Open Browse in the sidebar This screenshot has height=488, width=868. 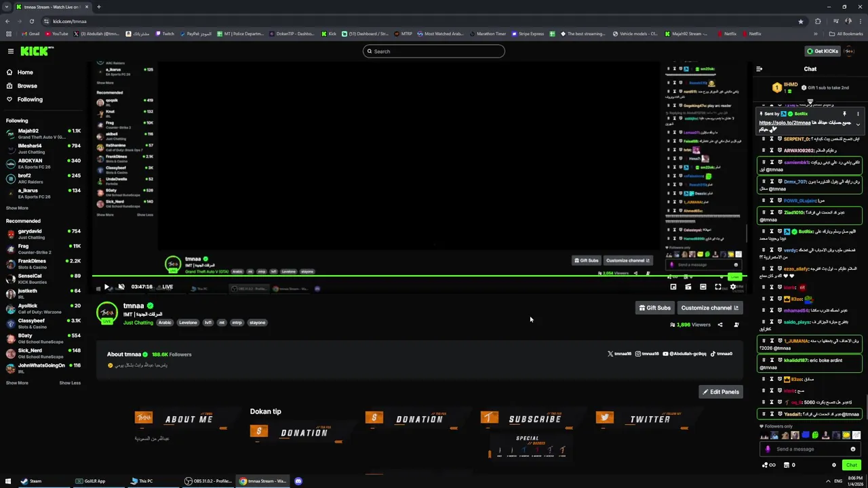pos(27,86)
